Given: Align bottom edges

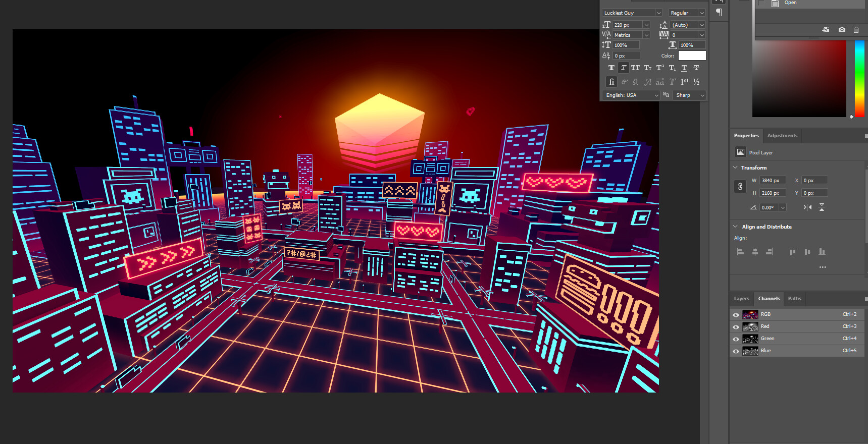Looking at the screenshot, I should (x=822, y=252).
